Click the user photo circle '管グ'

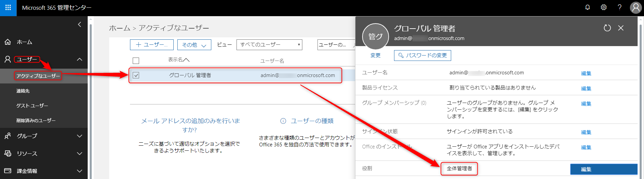click(x=376, y=37)
